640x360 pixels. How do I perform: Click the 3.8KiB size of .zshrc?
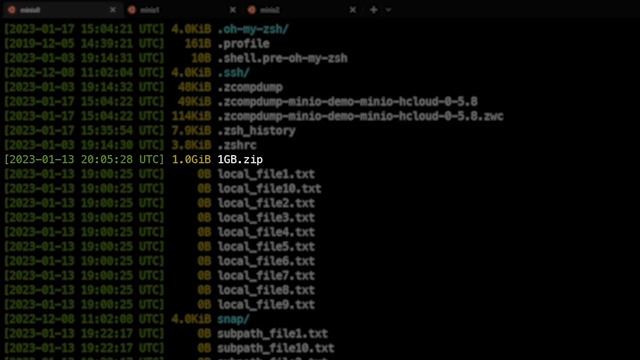191,145
